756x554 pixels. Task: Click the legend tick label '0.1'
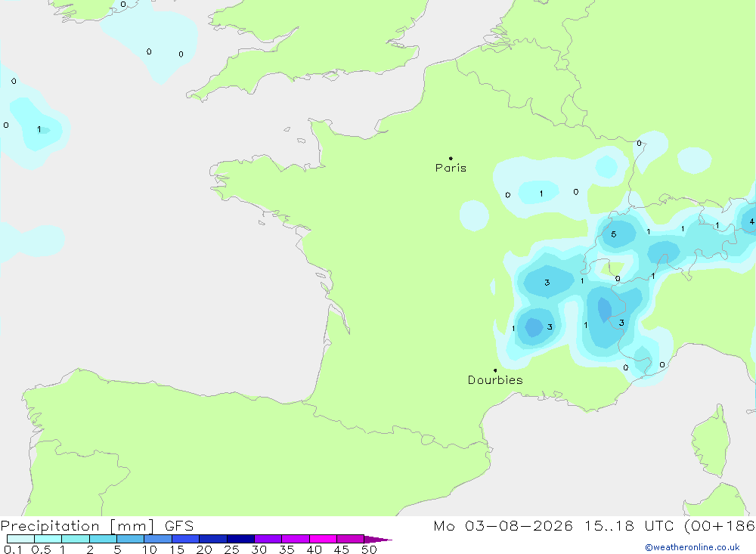click(13, 549)
